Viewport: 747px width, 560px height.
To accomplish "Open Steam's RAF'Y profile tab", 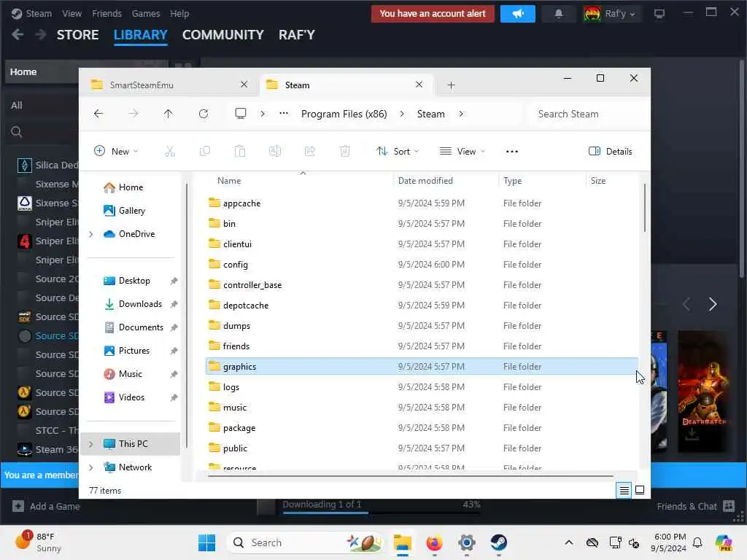I will tap(297, 35).
